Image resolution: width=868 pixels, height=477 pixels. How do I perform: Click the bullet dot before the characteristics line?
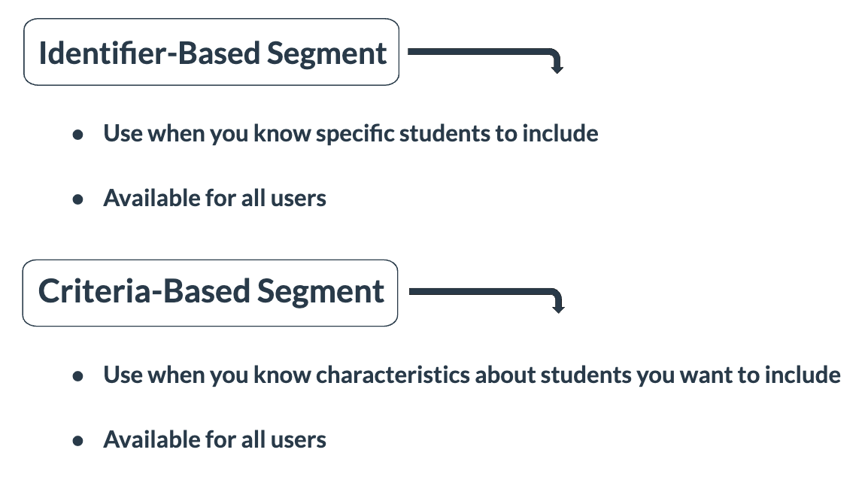coord(77,375)
